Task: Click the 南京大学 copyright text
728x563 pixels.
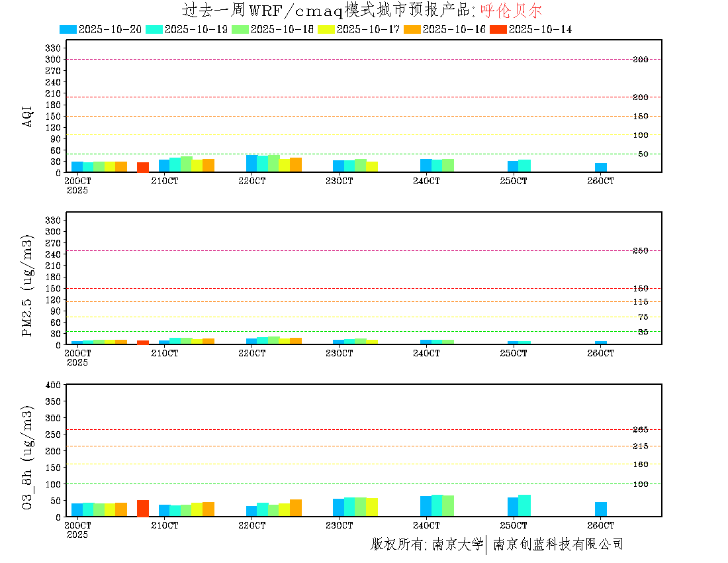Action: pyautogui.click(x=457, y=544)
